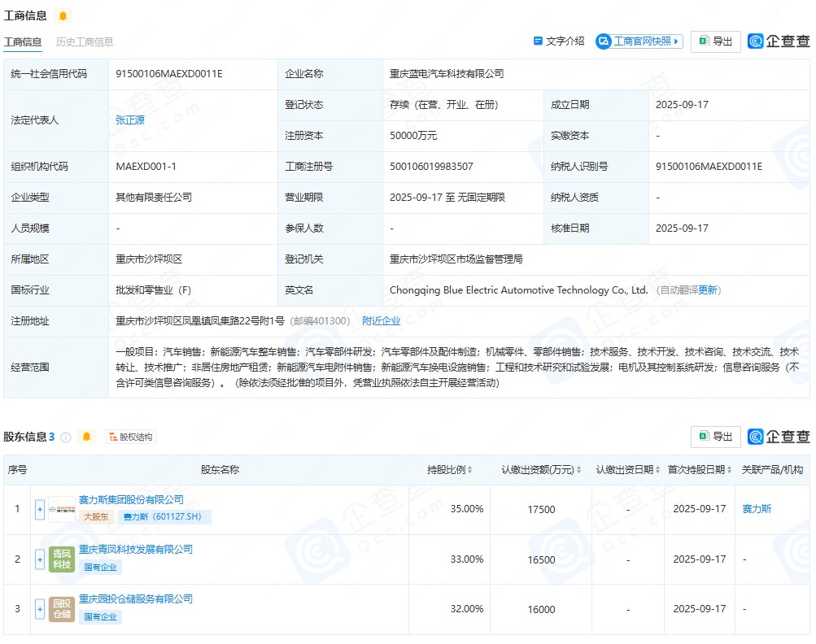
Task: Click the 附近企业 nearby companies link
Action: coord(382,321)
